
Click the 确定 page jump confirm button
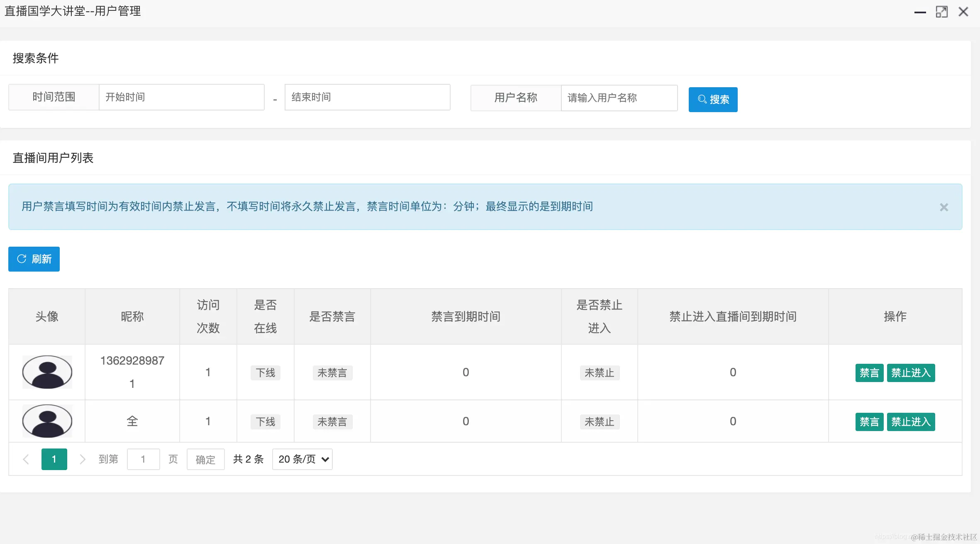point(205,459)
